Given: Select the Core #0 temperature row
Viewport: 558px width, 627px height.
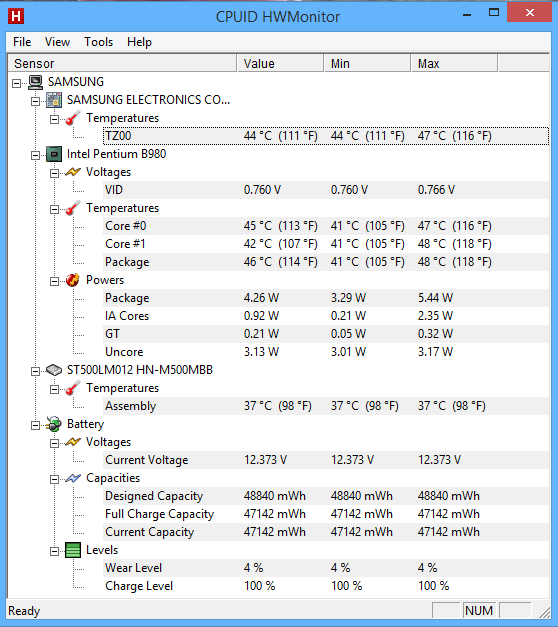Looking at the screenshot, I should [326, 226].
